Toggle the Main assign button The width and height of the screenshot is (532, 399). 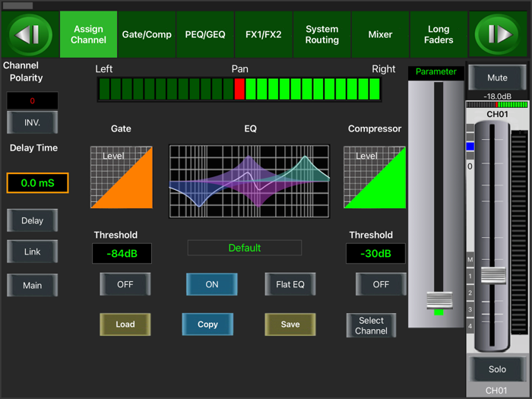(x=32, y=285)
